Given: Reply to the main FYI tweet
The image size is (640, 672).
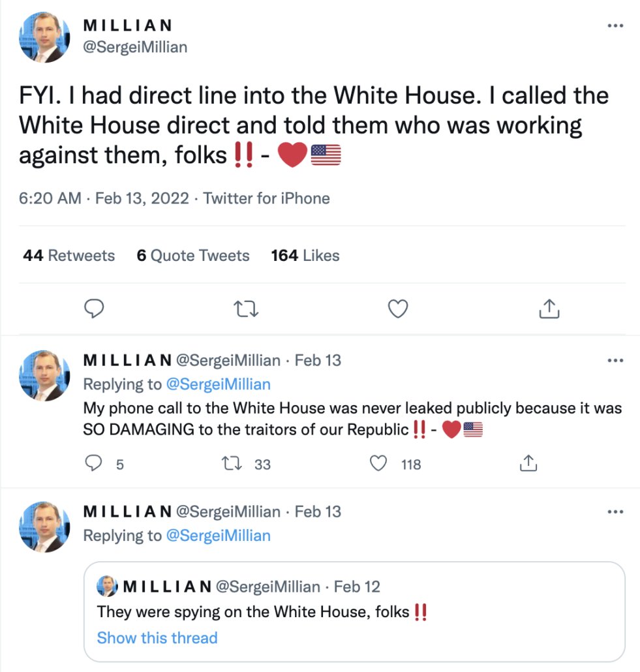Looking at the screenshot, I should tap(95, 309).
